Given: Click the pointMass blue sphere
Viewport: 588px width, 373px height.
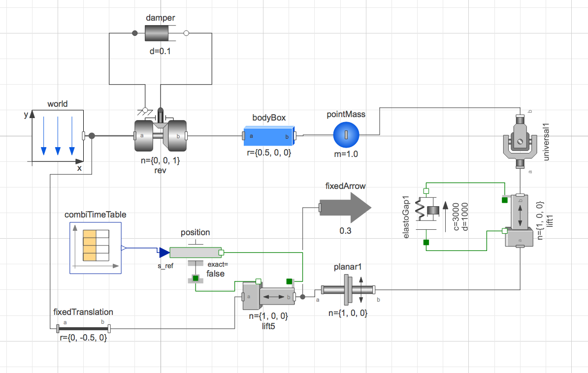Looking at the screenshot, I should tap(346, 134).
